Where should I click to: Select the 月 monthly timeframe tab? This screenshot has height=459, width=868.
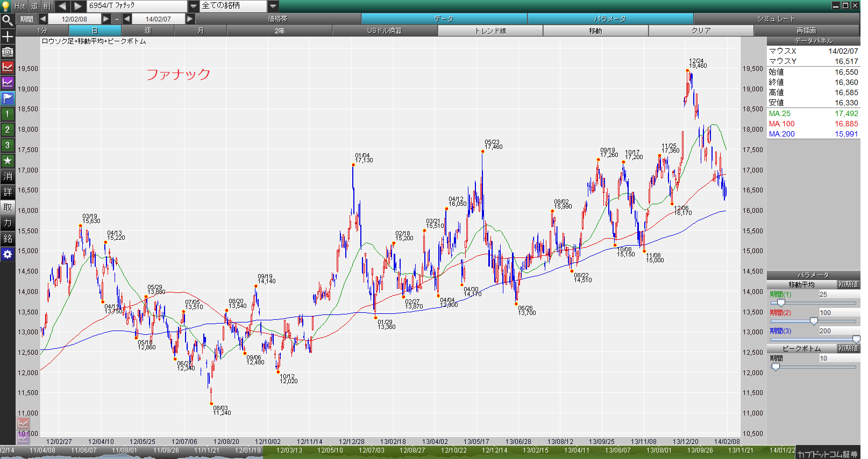pyautogui.click(x=201, y=31)
